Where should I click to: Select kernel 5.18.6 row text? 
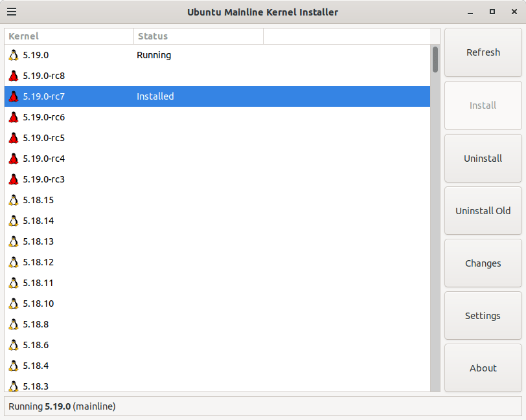(x=36, y=345)
